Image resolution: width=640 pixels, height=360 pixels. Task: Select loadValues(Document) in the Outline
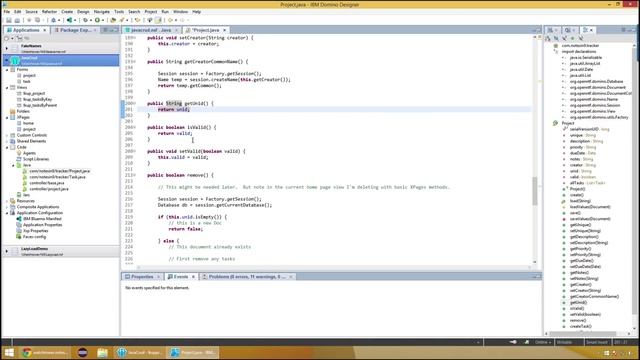(590, 207)
